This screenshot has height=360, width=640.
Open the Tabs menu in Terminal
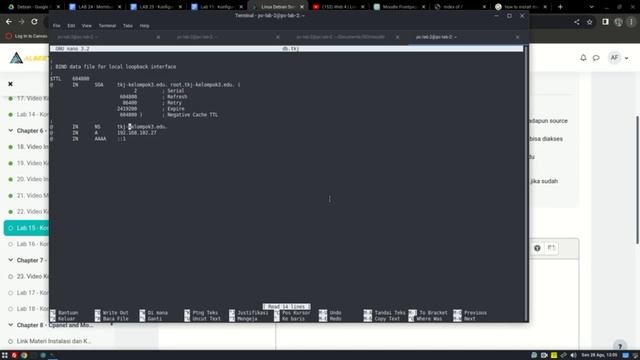pyautogui.click(x=128, y=26)
